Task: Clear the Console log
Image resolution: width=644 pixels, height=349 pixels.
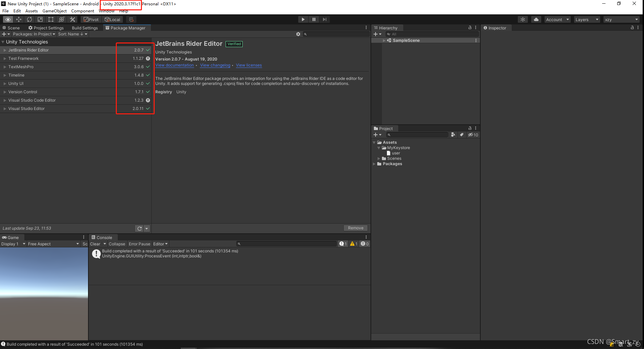Action: click(95, 244)
